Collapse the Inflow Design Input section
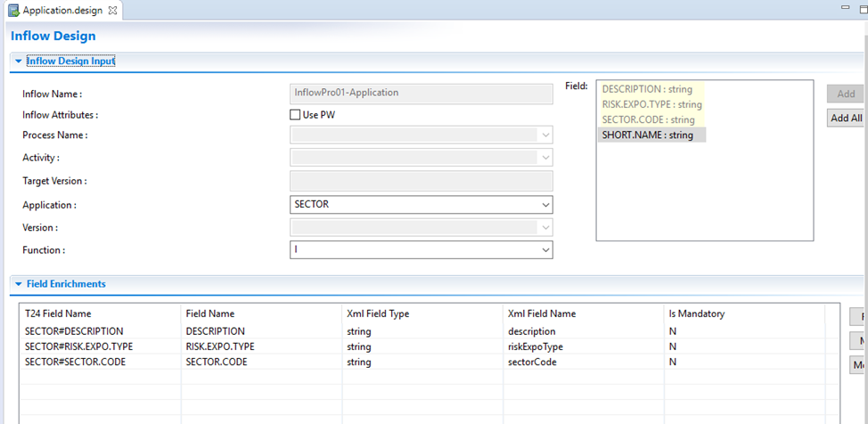The height and width of the screenshot is (424, 868). click(x=18, y=61)
